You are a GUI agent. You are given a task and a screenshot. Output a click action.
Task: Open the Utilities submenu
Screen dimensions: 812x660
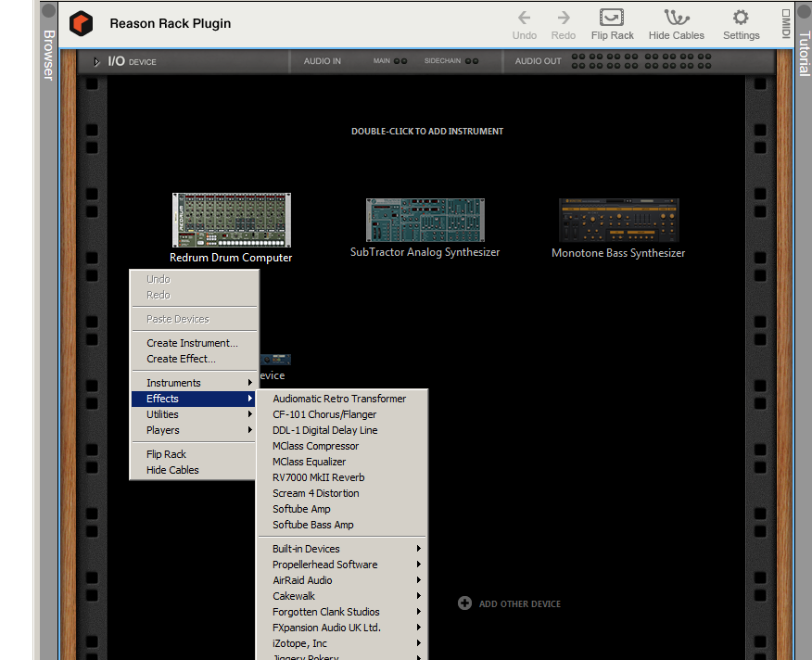click(195, 414)
